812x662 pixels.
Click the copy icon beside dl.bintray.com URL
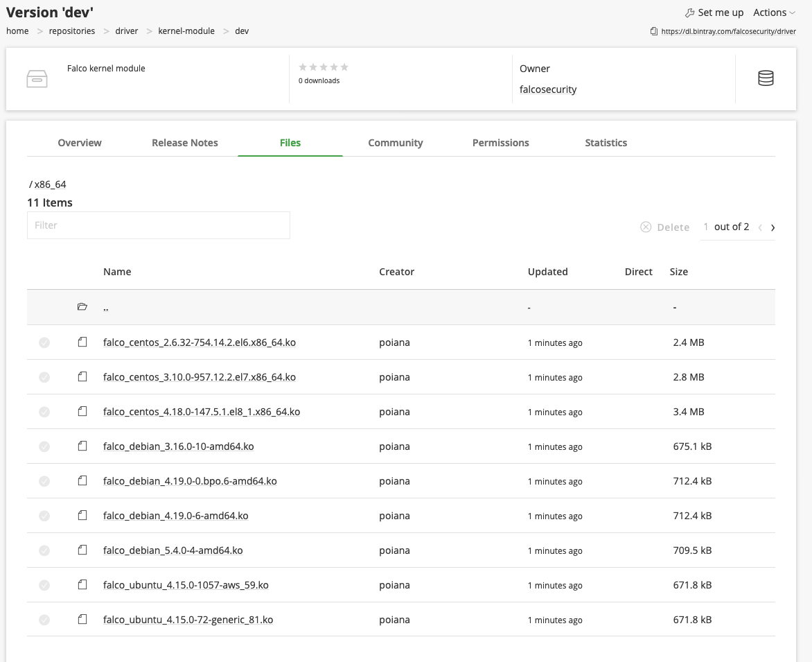tap(654, 31)
